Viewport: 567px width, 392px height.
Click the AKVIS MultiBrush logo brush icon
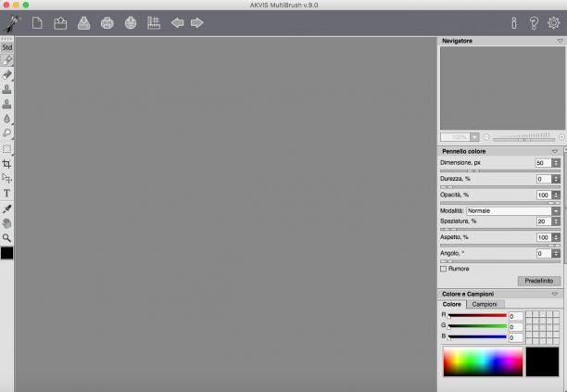click(x=12, y=23)
